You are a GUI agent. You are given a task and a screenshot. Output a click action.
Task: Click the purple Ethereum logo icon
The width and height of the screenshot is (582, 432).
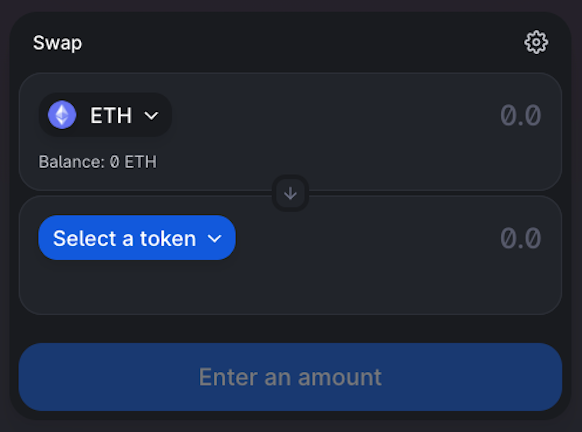(x=62, y=115)
